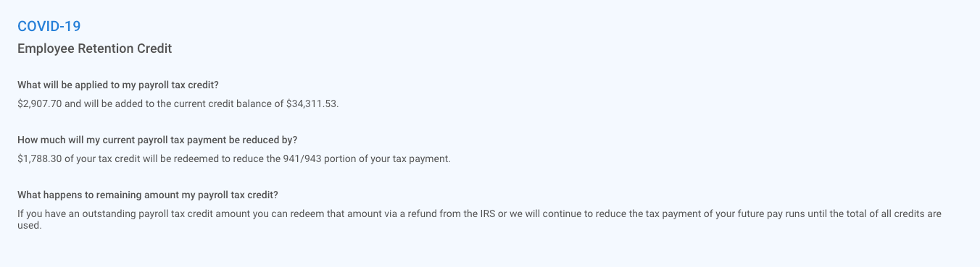The height and width of the screenshot is (267, 980).
Task: Click the $34,311.53 credit balance figure
Action: (311, 103)
